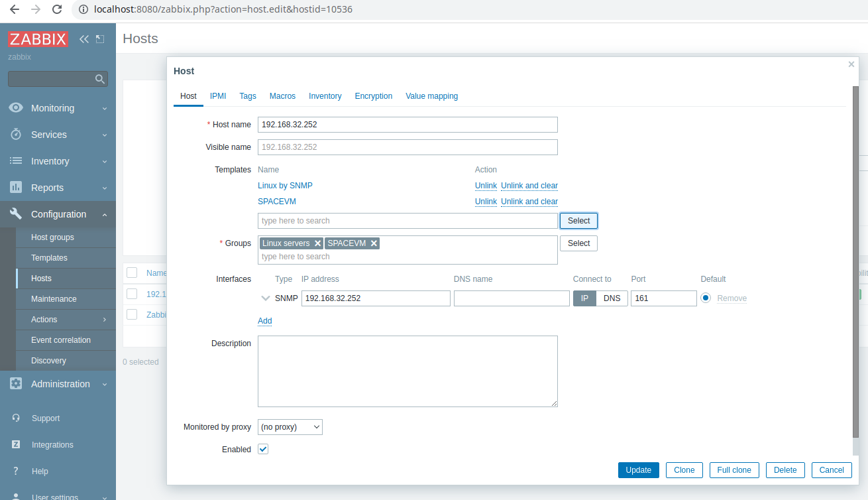Remove the SPACEVM group tag
The image size is (868, 500).
pos(374,243)
